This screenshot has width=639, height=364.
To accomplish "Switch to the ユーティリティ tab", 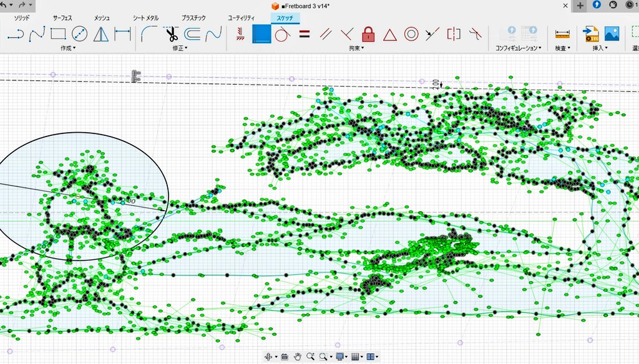I will [241, 18].
